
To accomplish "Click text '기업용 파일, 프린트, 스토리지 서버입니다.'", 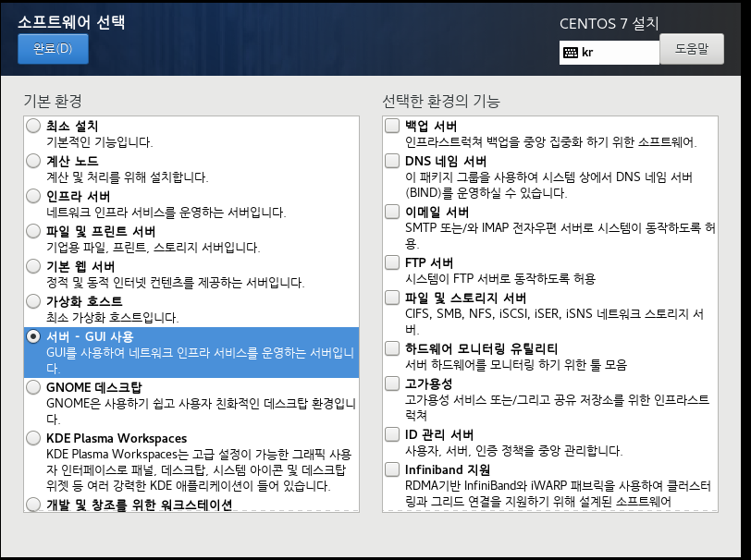I will (154, 248).
